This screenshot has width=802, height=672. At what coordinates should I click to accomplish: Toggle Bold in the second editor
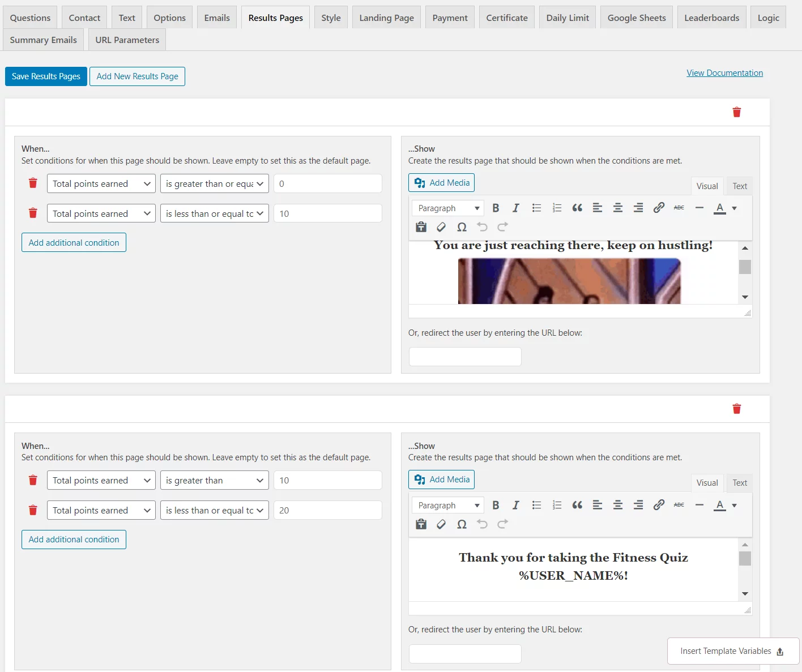(496, 505)
